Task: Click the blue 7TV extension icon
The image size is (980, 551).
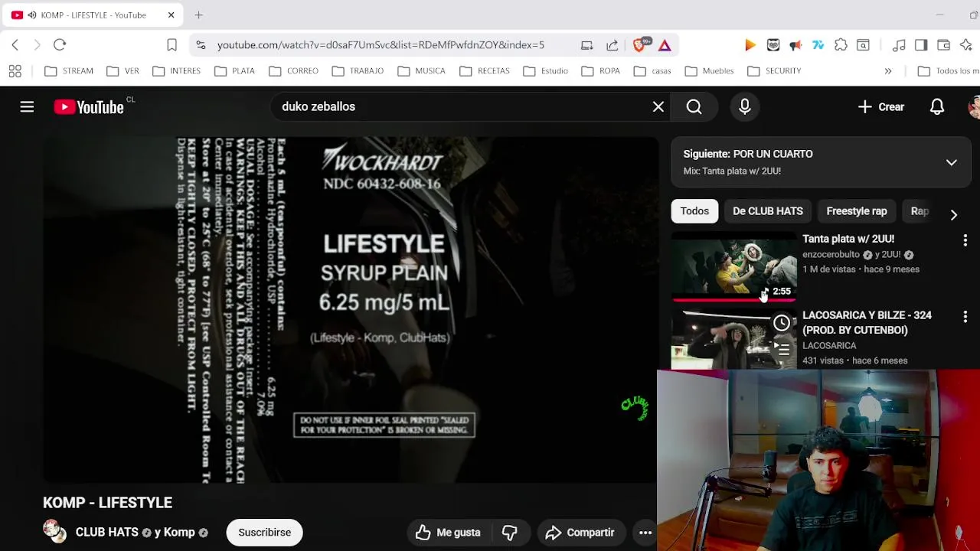Action: (x=818, y=45)
